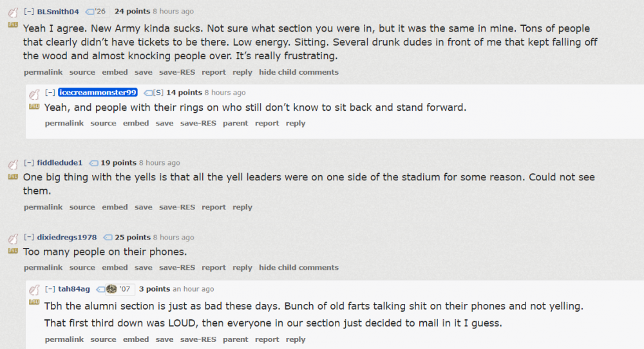The height and width of the screenshot is (349, 644).
Task: Hide child comments under BLSmith04's comment
Action: (298, 72)
